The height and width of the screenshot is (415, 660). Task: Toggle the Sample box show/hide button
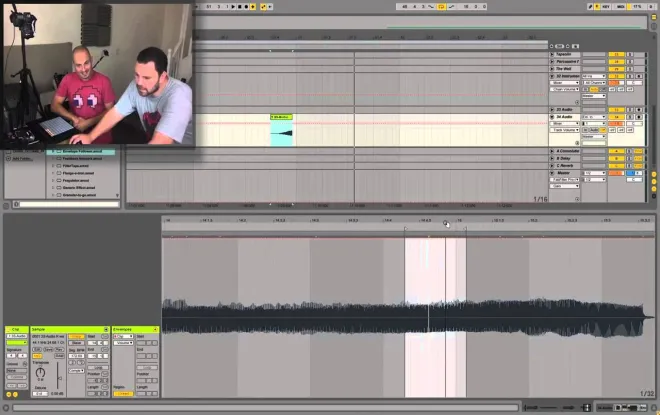click(106, 329)
